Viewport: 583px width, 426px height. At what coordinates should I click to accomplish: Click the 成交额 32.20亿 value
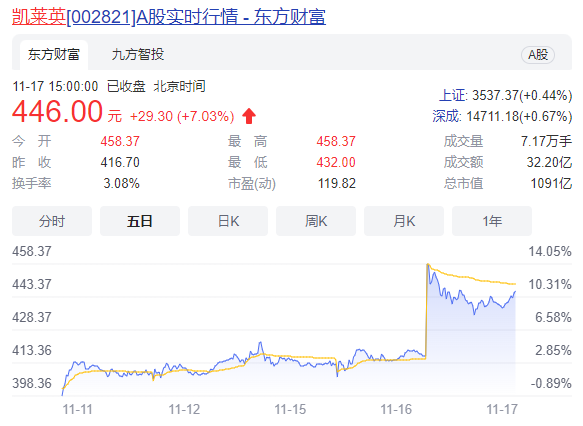[549, 162]
